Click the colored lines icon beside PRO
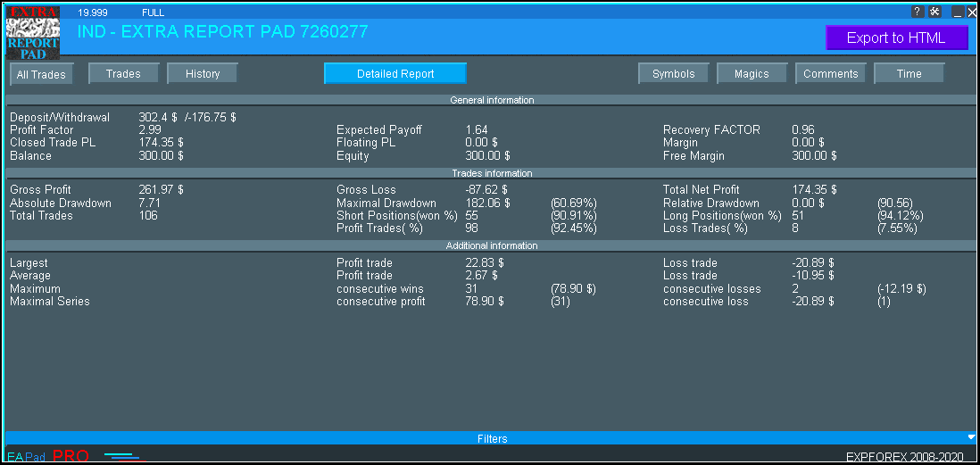980x465 pixels. (x=124, y=457)
